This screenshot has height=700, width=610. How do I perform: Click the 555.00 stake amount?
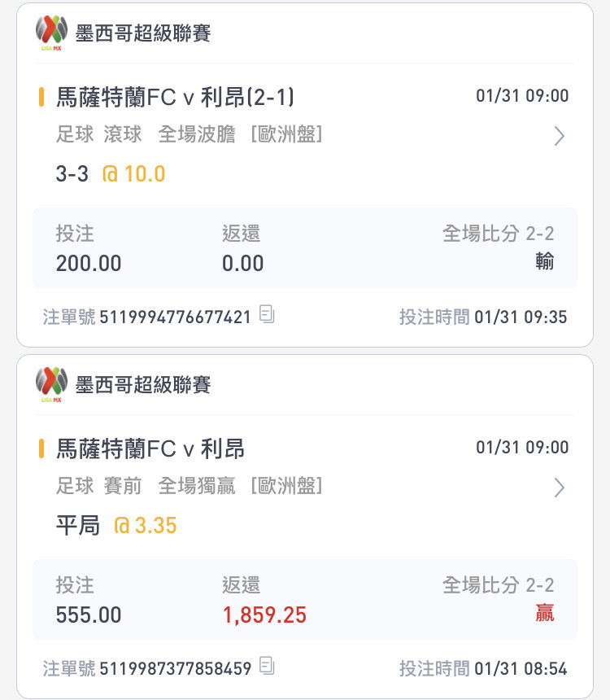[x=89, y=615]
